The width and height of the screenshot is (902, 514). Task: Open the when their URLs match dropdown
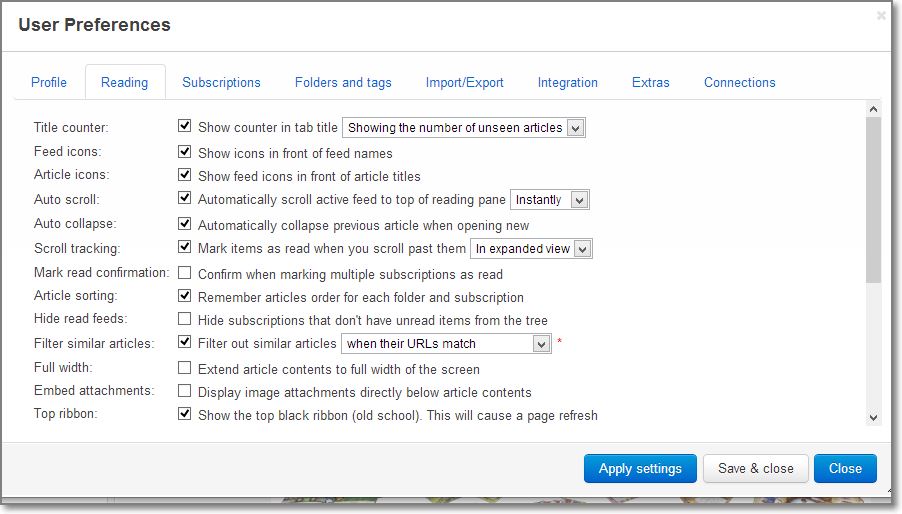coord(446,344)
